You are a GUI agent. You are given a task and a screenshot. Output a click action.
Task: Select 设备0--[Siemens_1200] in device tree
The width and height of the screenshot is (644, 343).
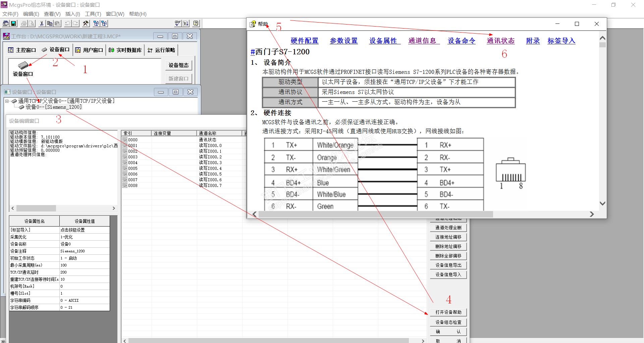[54, 107]
